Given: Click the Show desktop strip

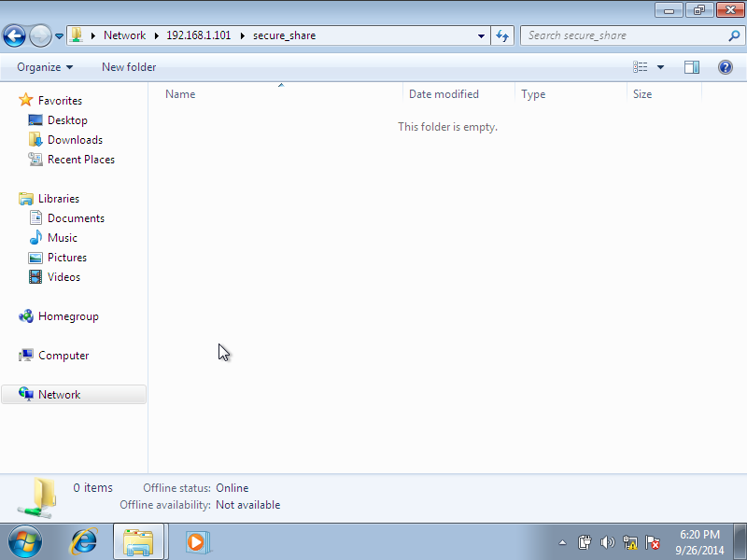Looking at the screenshot, I should point(740,542).
